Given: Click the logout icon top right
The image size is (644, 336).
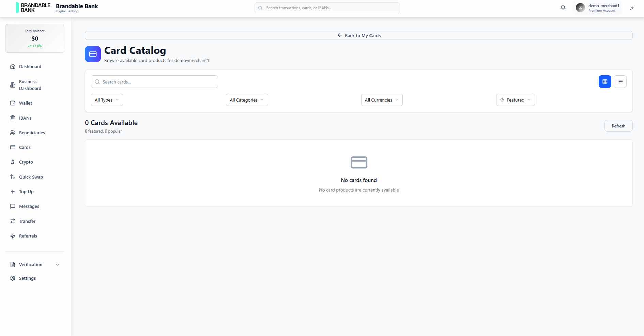Looking at the screenshot, I should (x=632, y=7).
